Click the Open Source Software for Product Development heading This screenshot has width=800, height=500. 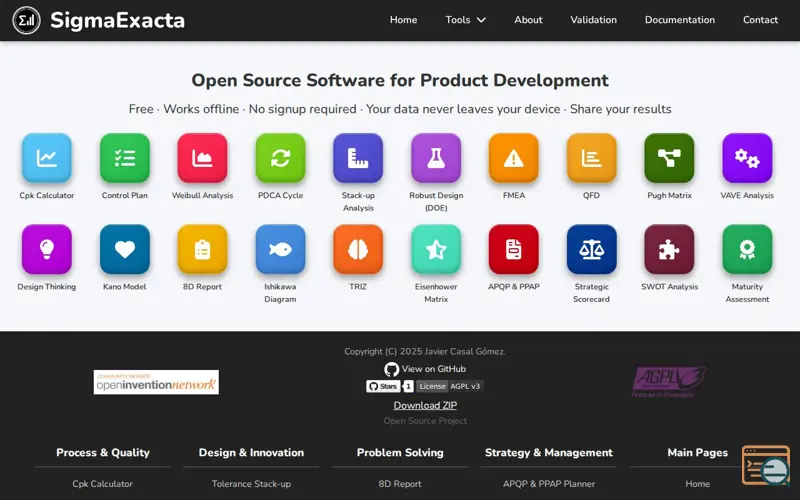coord(400,80)
